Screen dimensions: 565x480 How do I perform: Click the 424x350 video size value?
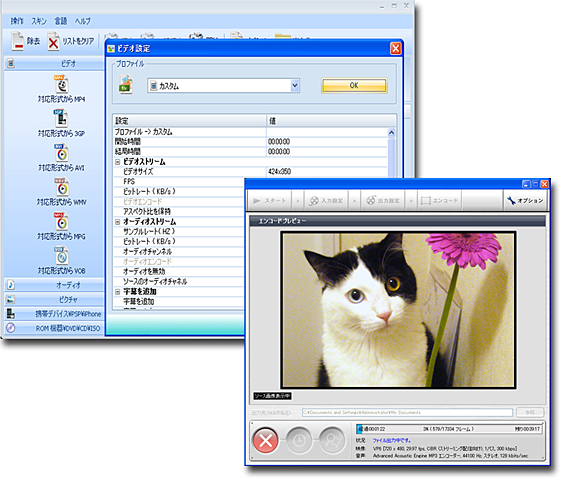pyautogui.click(x=279, y=172)
